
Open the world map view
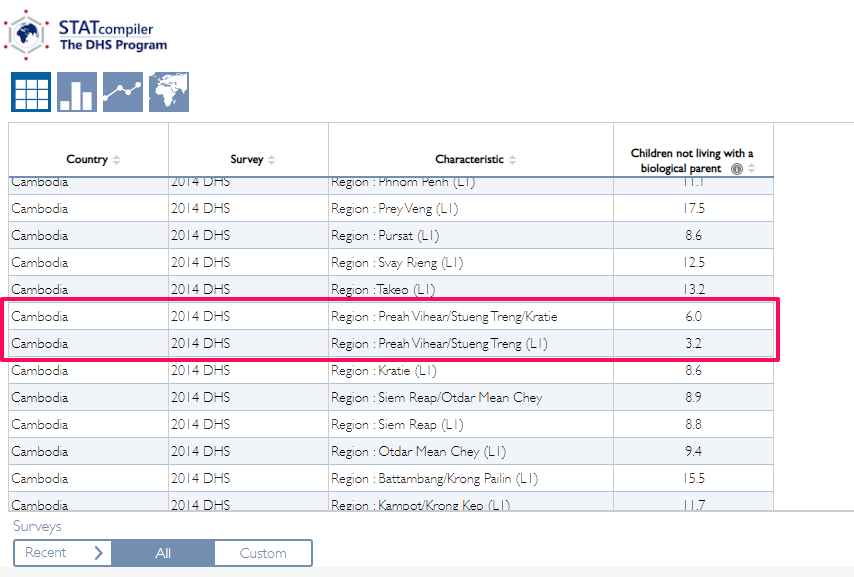click(169, 92)
